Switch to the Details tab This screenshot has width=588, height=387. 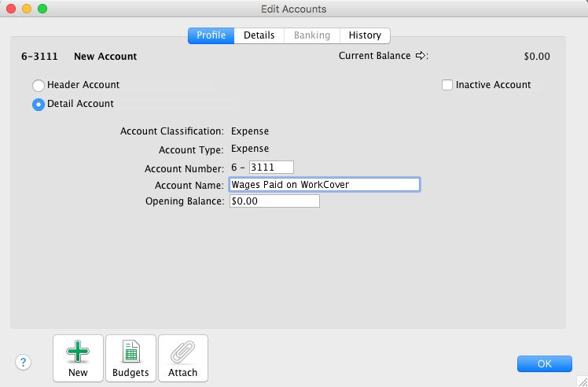click(259, 35)
